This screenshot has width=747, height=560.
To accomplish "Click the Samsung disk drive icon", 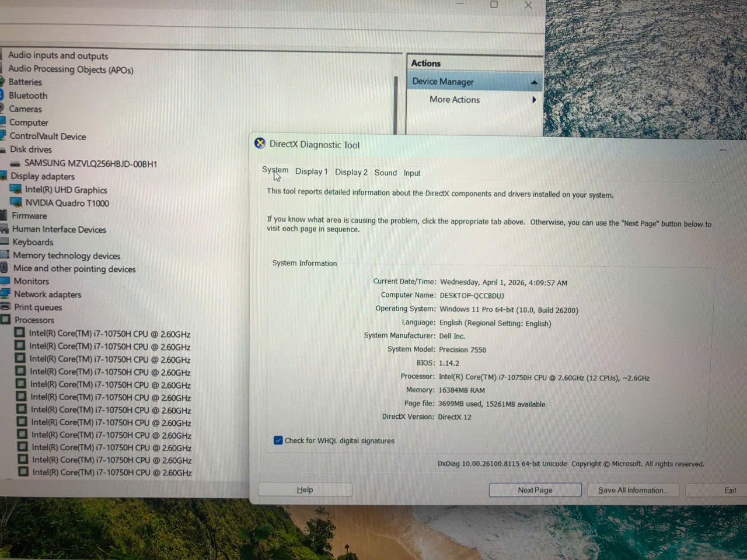I will [x=15, y=164].
